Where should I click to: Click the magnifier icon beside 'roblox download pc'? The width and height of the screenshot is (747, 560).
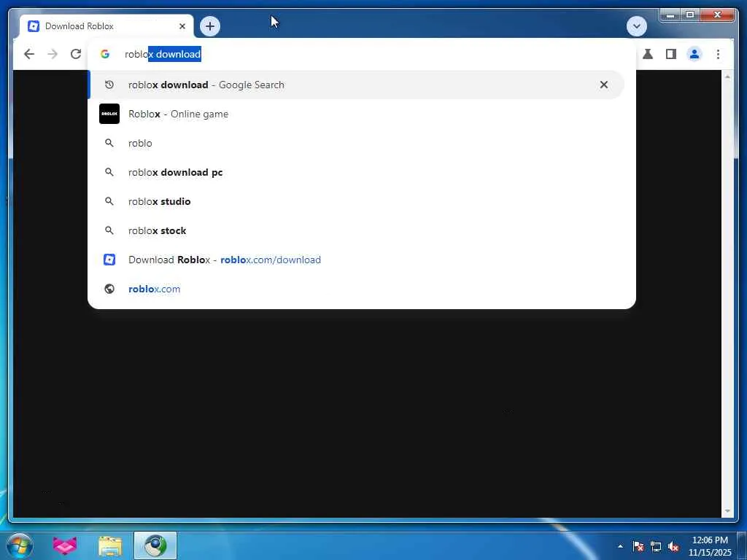(x=109, y=172)
